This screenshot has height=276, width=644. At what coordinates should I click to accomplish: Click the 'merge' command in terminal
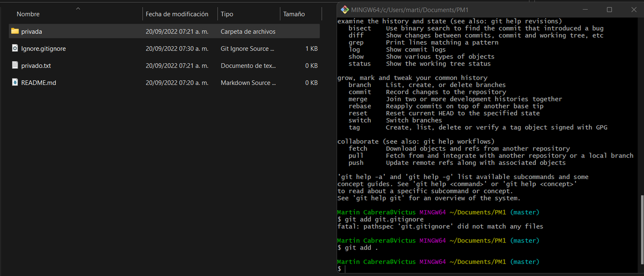point(358,99)
